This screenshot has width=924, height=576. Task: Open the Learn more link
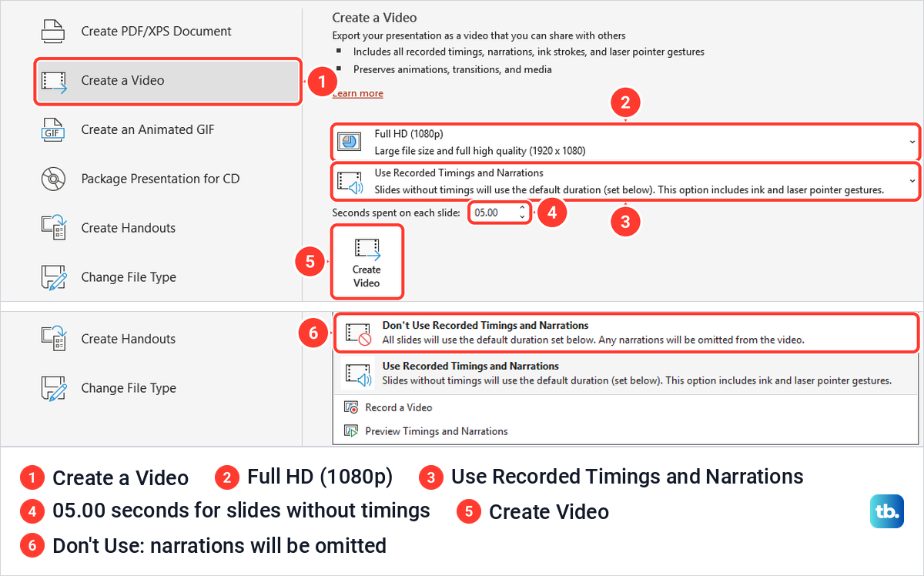point(357,93)
